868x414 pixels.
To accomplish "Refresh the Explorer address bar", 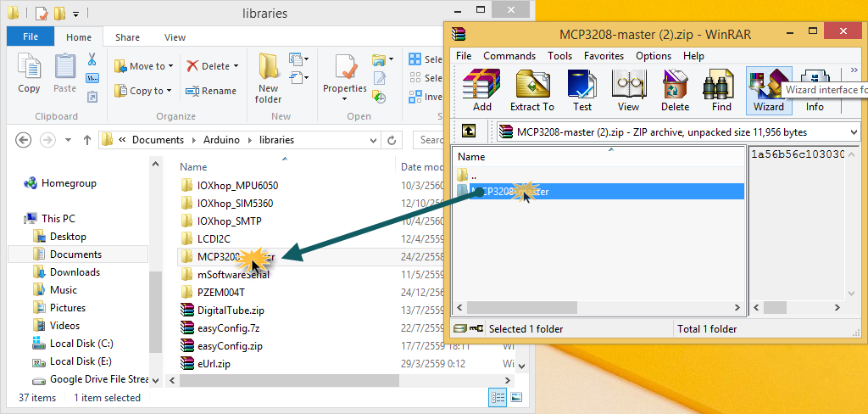I will tap(392, 140).
